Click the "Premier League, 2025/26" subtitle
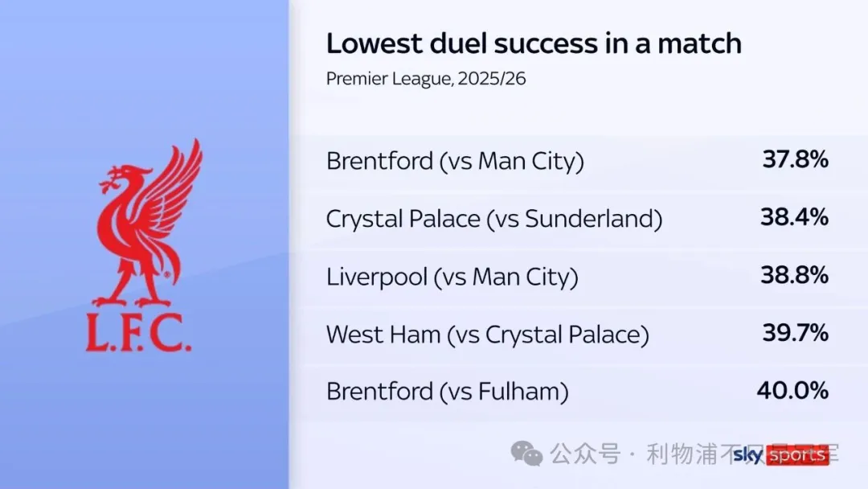 (426, 80)
